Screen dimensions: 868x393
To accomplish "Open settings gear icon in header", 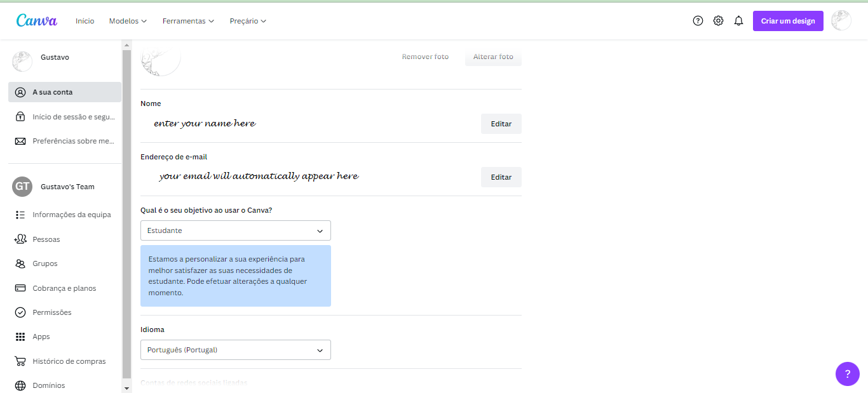I will point(718,21).
